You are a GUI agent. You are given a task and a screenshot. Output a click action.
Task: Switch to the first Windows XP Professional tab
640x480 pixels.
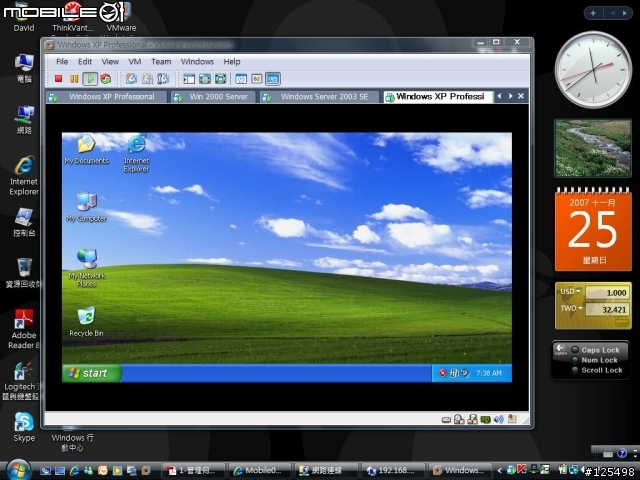tap(107, 97)
